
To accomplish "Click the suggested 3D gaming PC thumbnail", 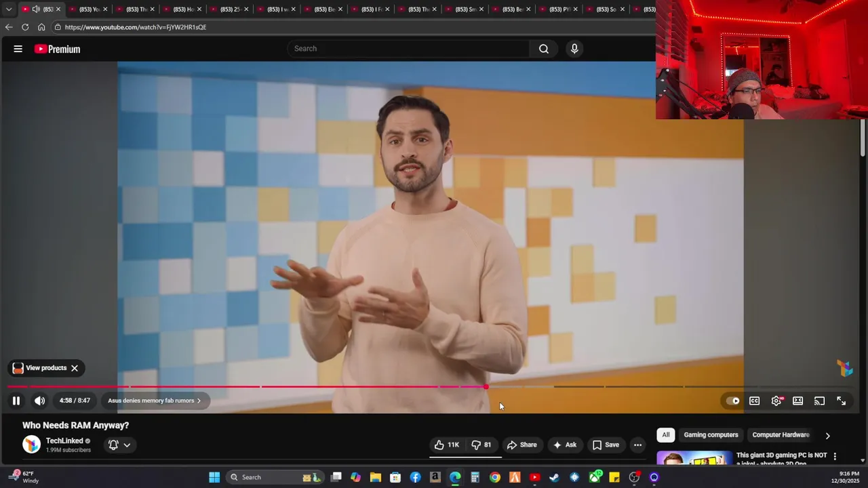I will [x=694, y=459].
